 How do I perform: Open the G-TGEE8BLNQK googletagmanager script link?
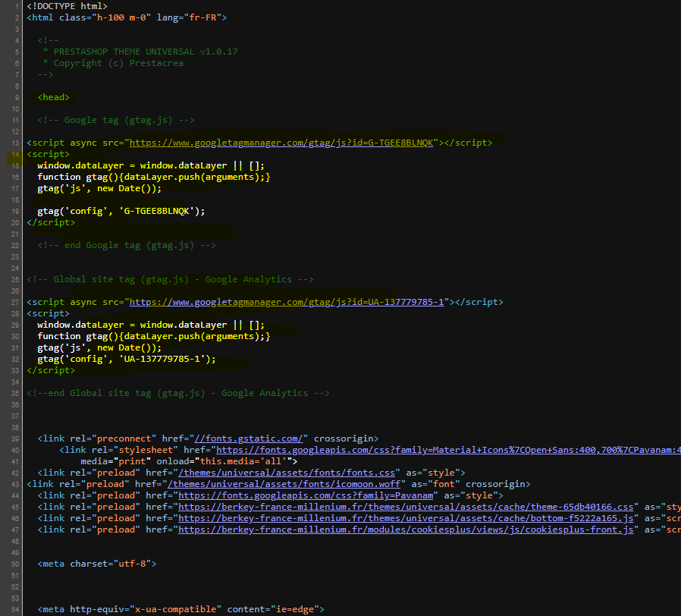point(281,143)
